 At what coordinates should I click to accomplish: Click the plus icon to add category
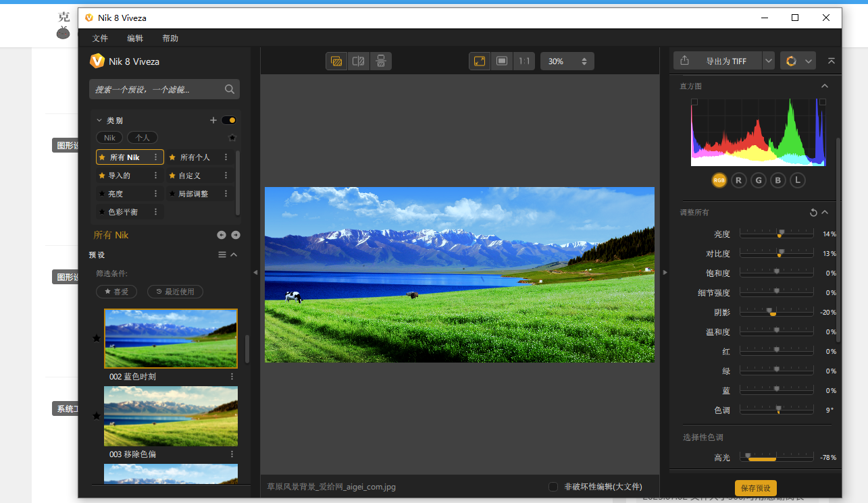tap(213, 120)
